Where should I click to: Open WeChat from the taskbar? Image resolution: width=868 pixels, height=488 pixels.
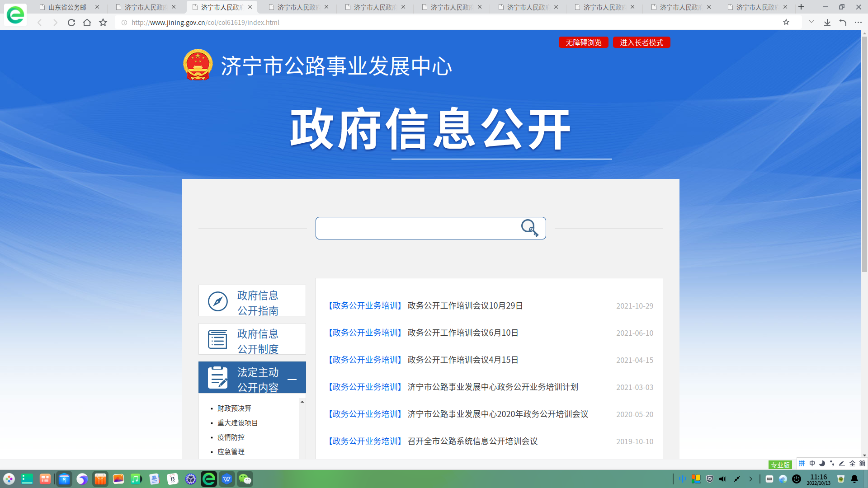point(245,479)
